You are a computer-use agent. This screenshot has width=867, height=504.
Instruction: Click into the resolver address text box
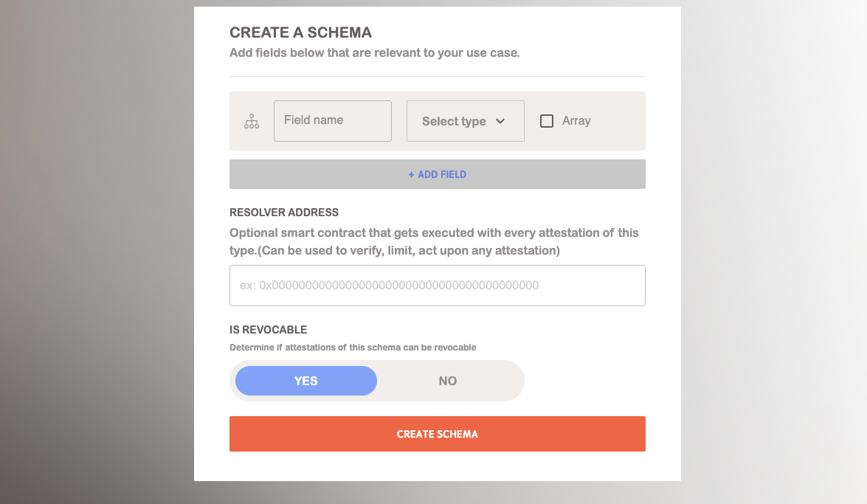(437, 286)
